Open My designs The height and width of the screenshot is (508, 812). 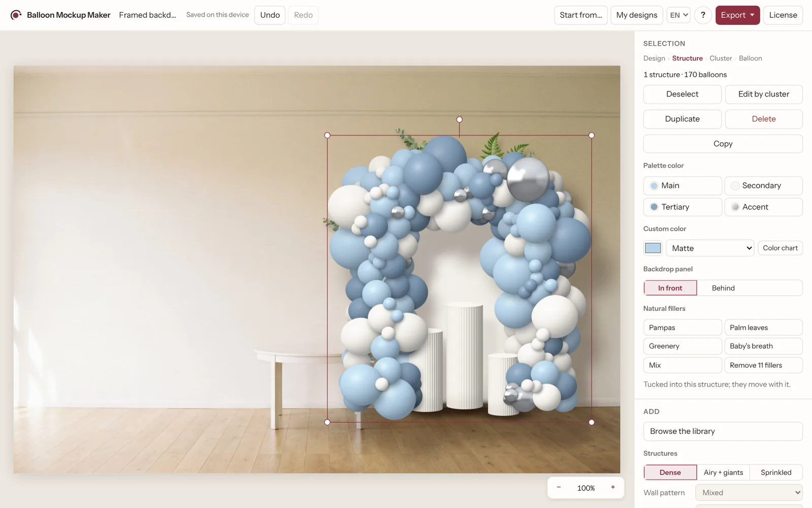coord(637,15)
